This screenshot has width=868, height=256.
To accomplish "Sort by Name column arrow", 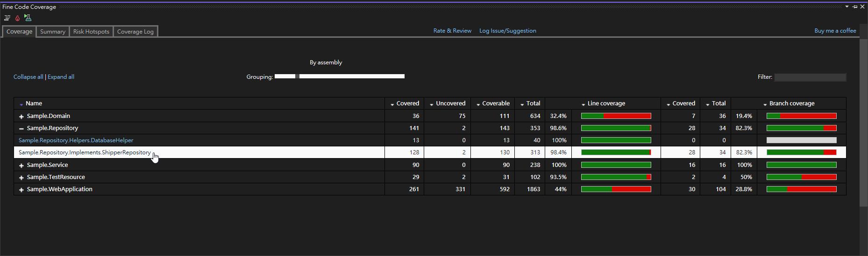I will [x=21, y=104].
